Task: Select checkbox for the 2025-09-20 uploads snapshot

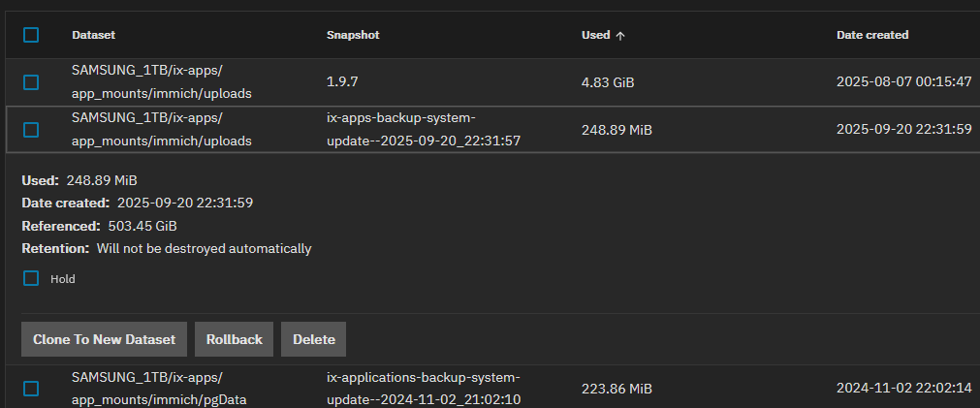Action: [31, 129]
